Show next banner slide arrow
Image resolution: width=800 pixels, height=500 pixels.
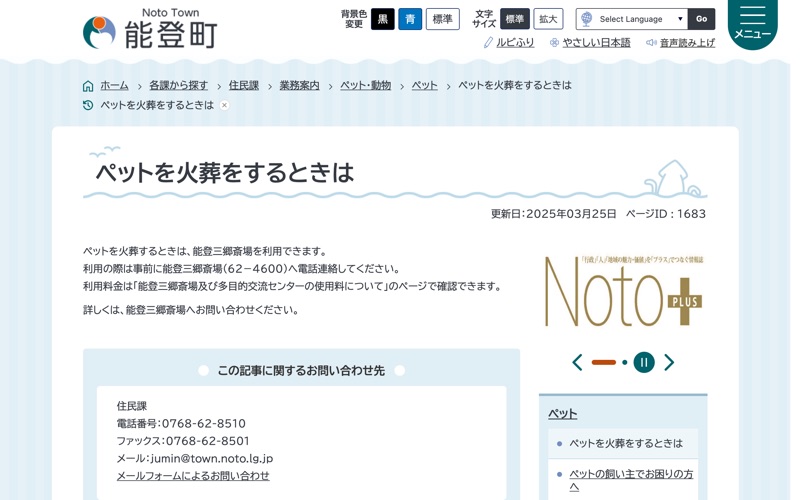(x=669, y=362)
